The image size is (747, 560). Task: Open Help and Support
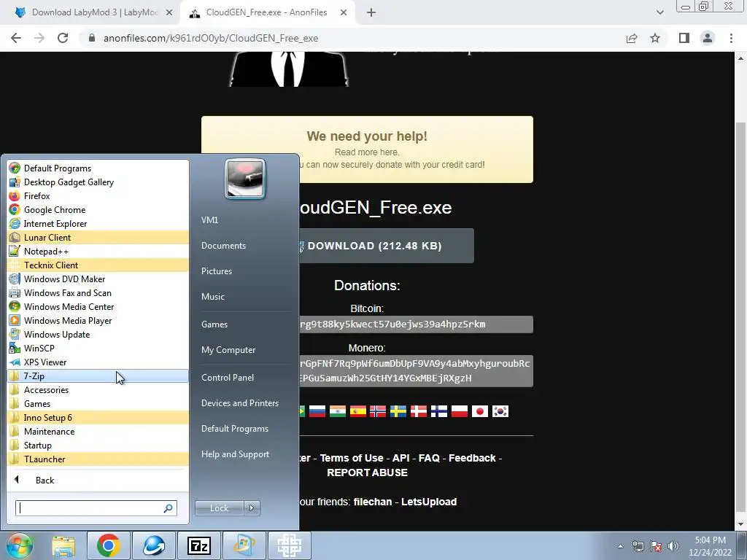[x=235, y=454]
